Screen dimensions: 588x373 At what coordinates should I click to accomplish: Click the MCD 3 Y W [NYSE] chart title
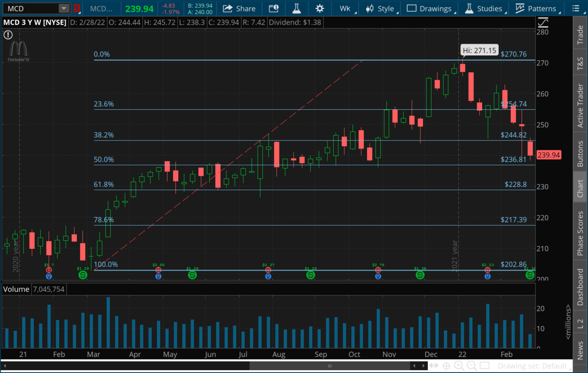coord(34,22)
